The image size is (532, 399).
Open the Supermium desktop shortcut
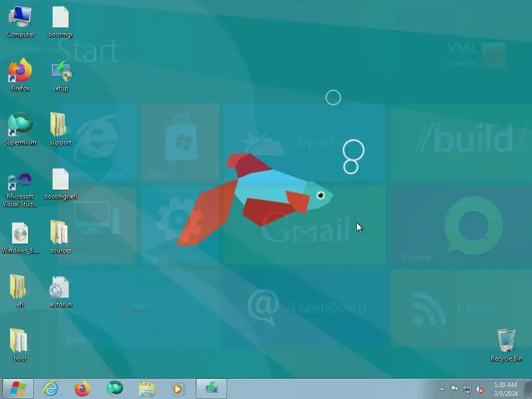click(20, 129)
